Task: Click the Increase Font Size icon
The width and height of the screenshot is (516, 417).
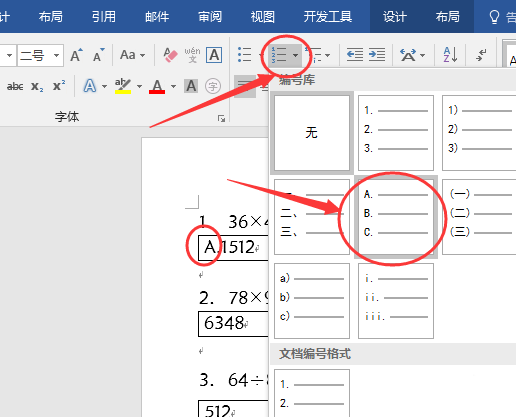Action: [76, 55]
